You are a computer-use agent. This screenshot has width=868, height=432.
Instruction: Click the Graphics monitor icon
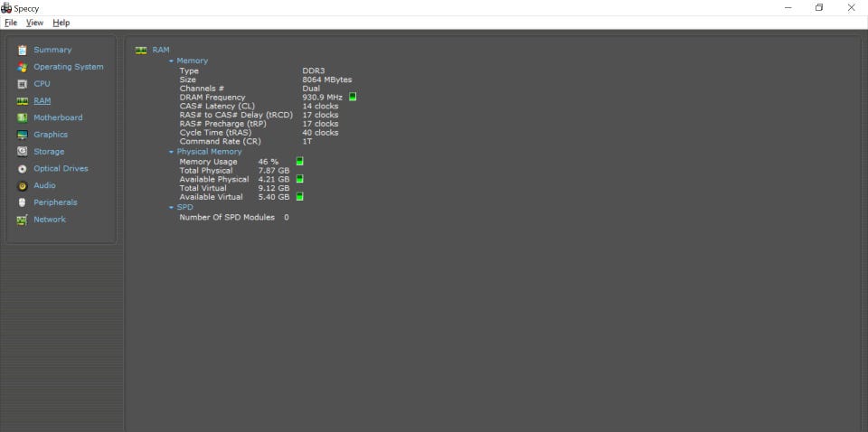tap(22, 135)
